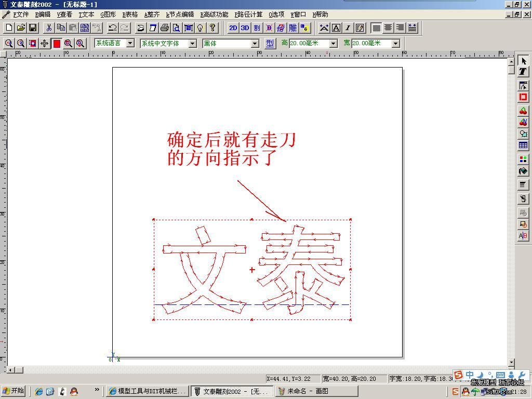Expand the 高 height value dropdown arrow
The image size is (532, 399).
334,44
